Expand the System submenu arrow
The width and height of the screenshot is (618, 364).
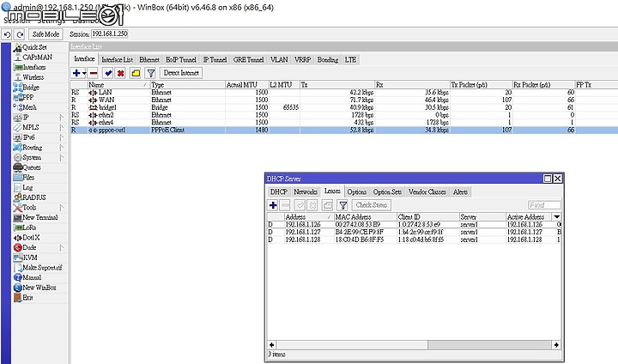click(x=62, y=157)
